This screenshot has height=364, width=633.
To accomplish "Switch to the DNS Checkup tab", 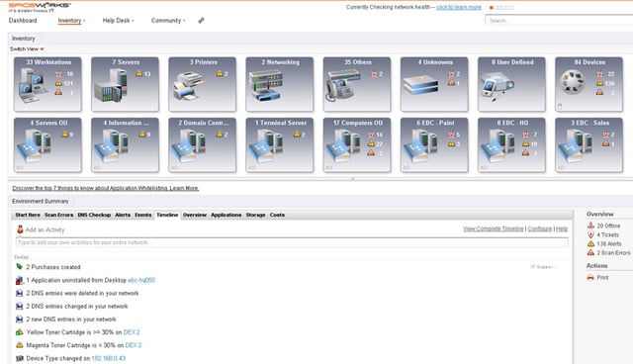I will coord(94,215).
